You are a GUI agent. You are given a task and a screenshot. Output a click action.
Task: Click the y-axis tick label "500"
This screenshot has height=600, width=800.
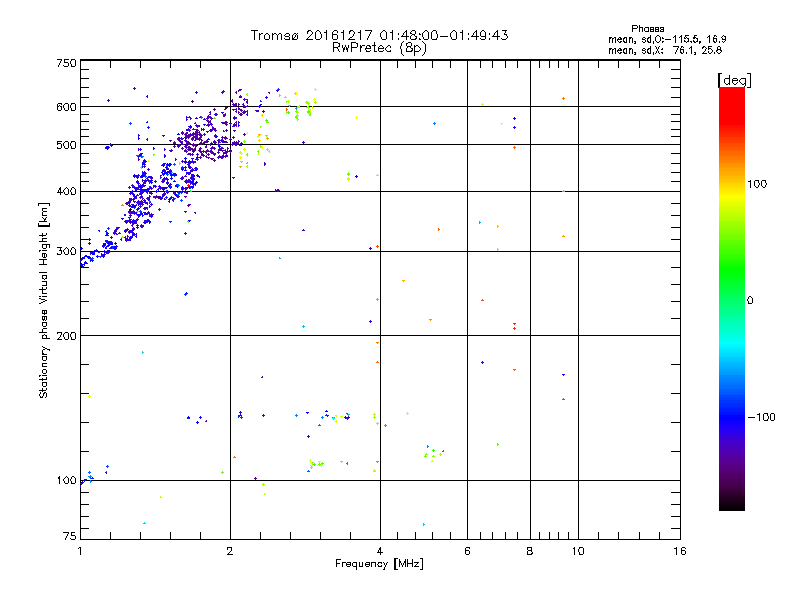pyautogui.click(x=66, y=145)
